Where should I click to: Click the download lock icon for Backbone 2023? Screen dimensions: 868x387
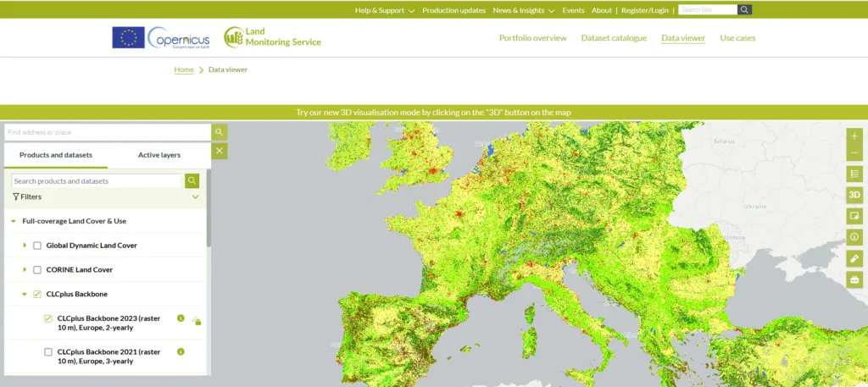tap(197, 321)
